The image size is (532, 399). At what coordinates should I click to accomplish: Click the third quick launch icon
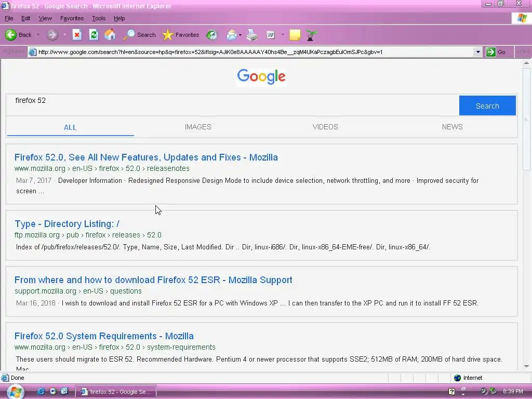(64, 392)
